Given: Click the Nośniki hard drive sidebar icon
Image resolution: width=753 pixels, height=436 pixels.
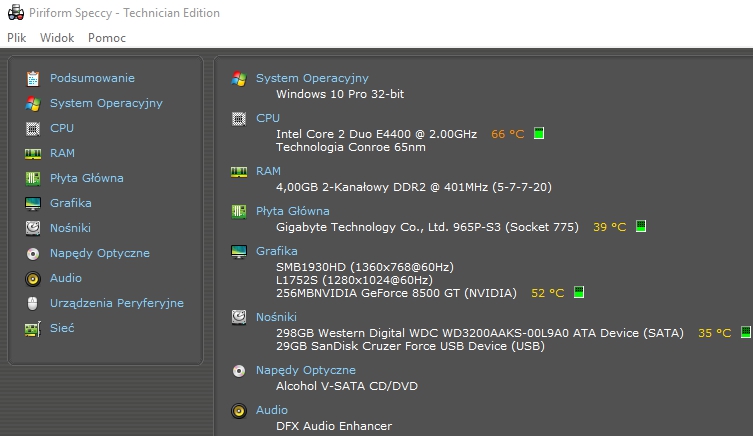Looking at the screenshot, I should point(33,228).
